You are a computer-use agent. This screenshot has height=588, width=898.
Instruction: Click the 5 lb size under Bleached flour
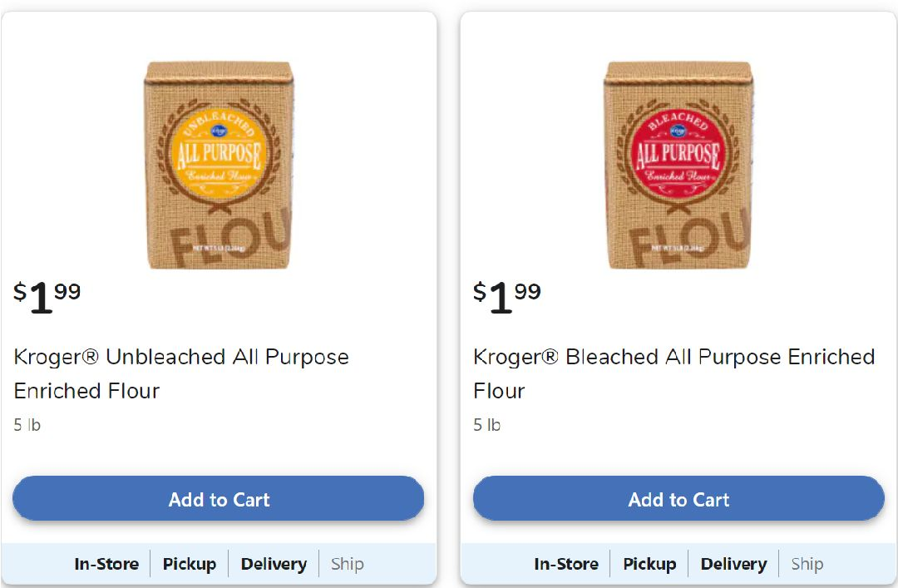487,425
